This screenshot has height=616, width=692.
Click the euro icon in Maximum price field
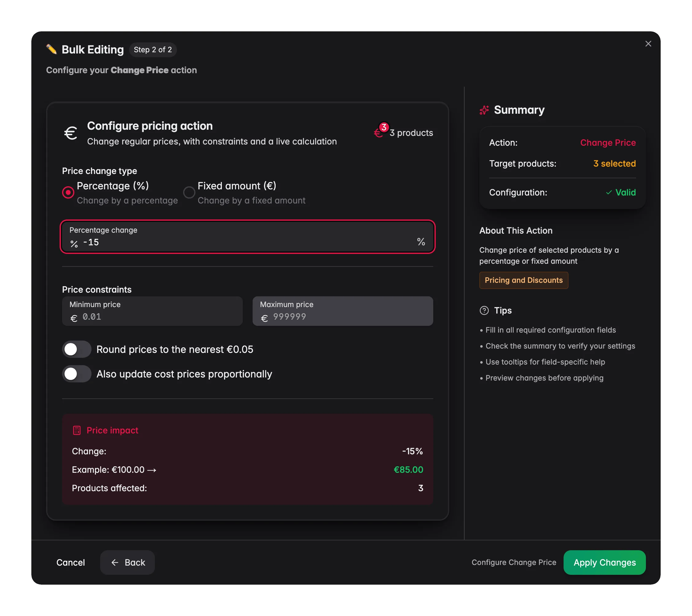[264, 318]
